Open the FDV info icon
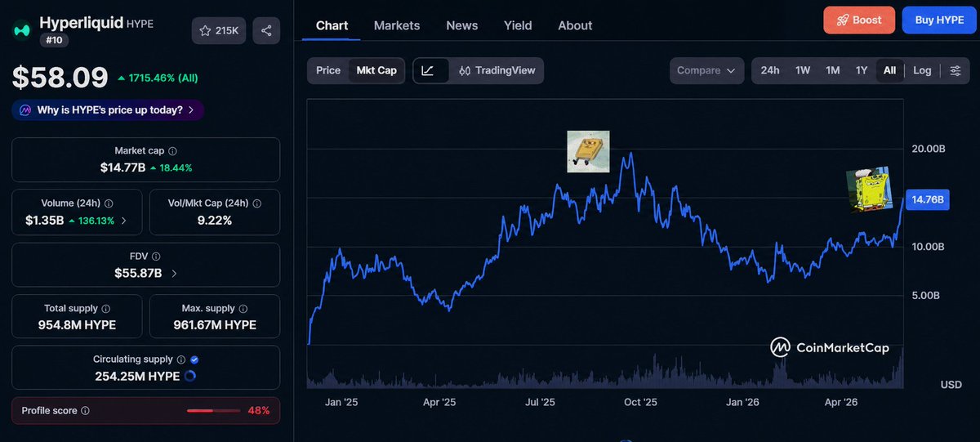Viewport: 980px width, 442px height. tap(156, 257)
